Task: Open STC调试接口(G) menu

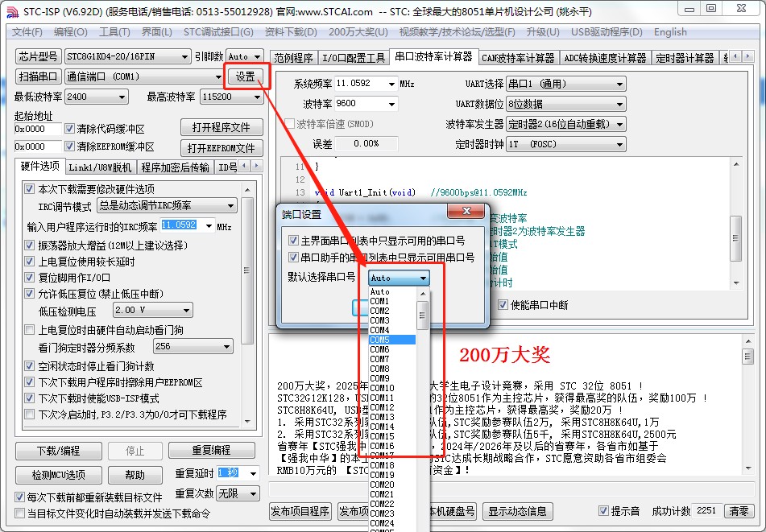Action: 218,32
